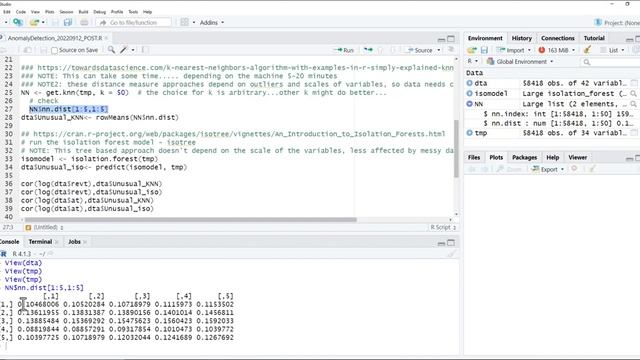Open the Zoom plot button

coord(509,169)
